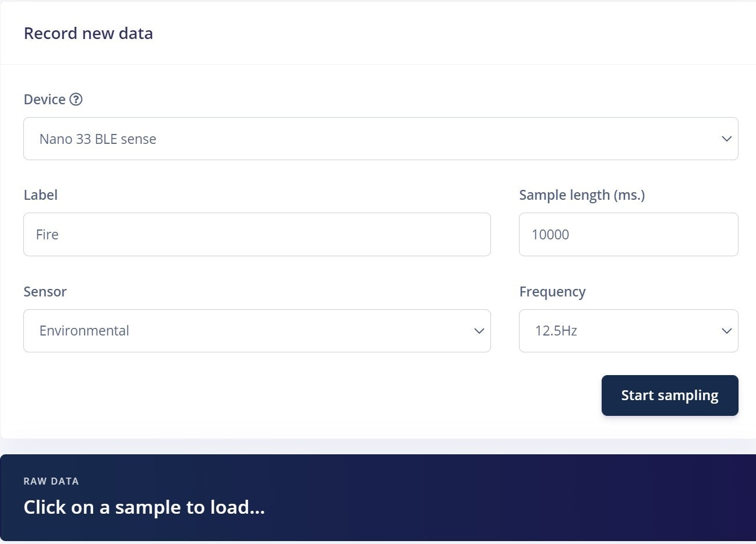Focus the Sample length field showing 10000
The width and height of the screenshot is (756, 544).
(x=628, y=234)
